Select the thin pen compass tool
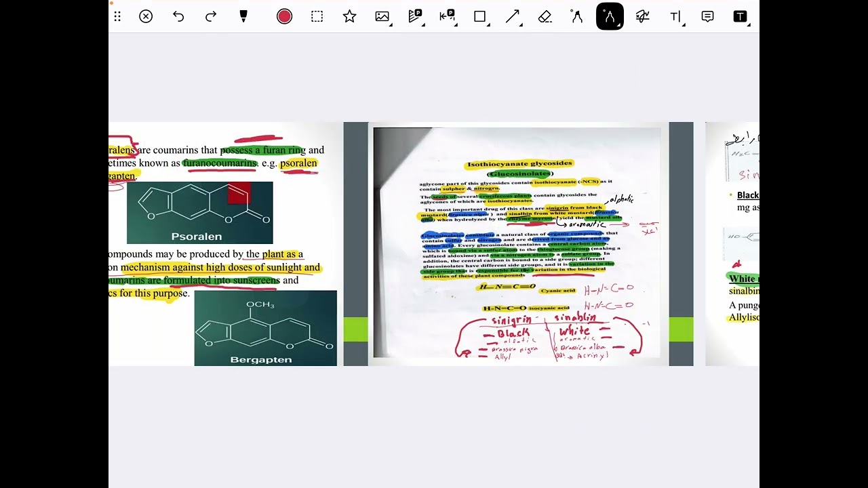 click(x=577, y=16)
